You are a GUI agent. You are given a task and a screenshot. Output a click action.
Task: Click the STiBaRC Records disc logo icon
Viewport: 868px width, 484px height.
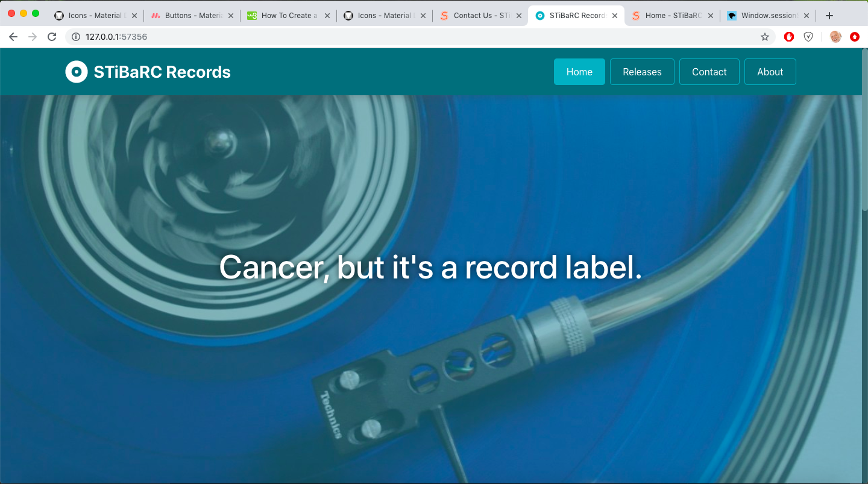(77, 72)
